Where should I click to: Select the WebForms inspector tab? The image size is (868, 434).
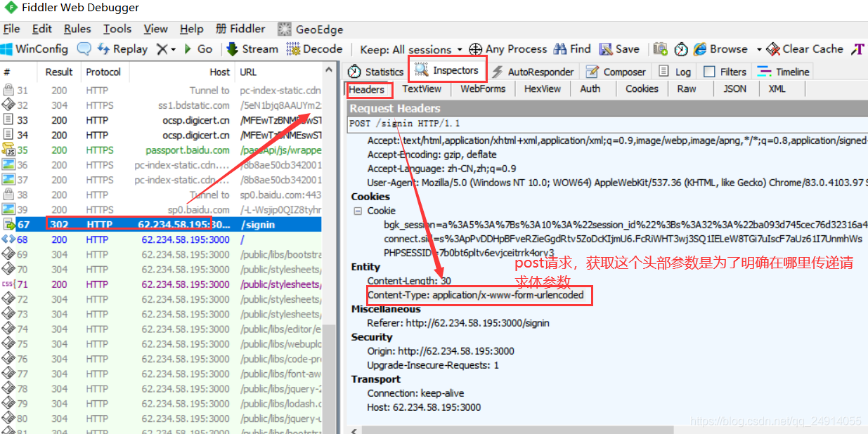[x=483, y=89]
